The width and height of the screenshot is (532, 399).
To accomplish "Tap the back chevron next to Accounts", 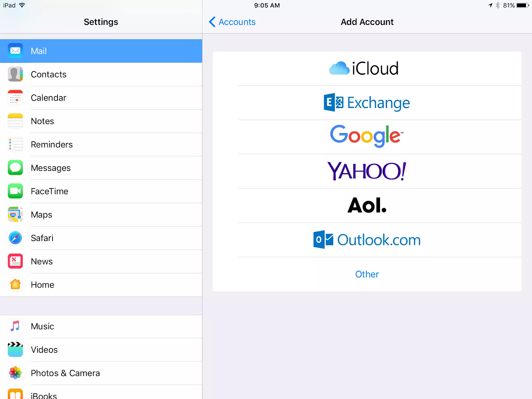I will 212,22.
